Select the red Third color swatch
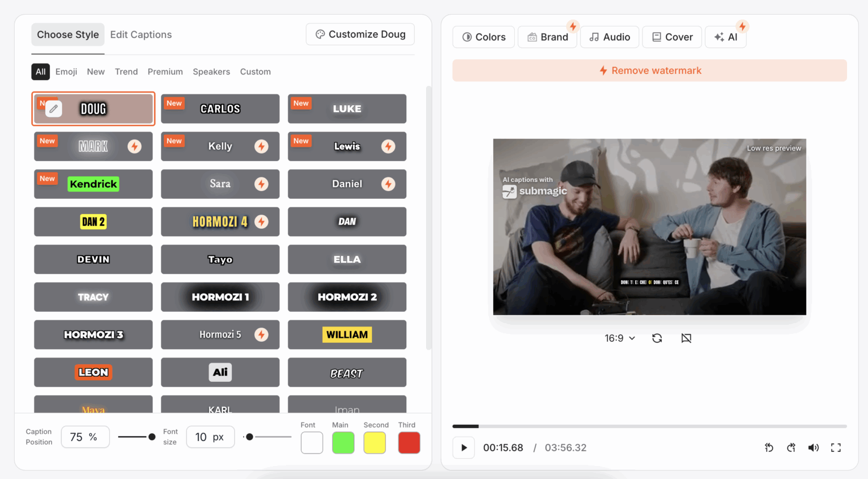This screenshot has width=868, height=479. click(x=409, y=443)
